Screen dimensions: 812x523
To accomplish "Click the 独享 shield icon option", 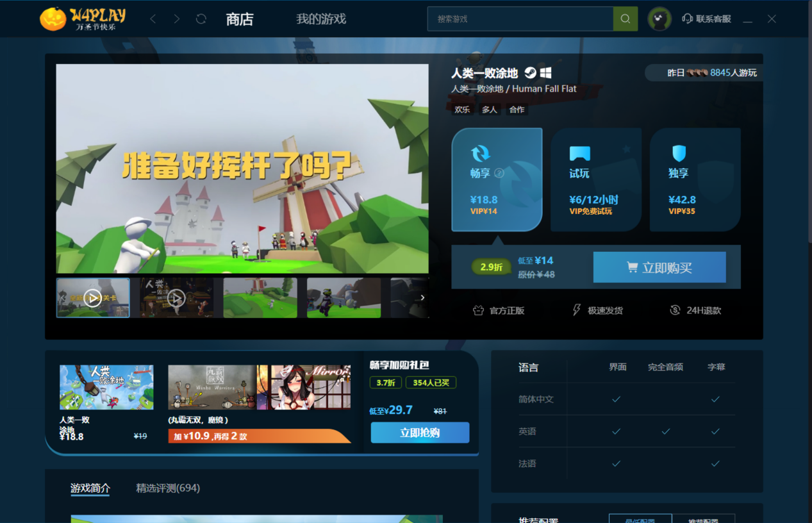I will coord(678,154).
